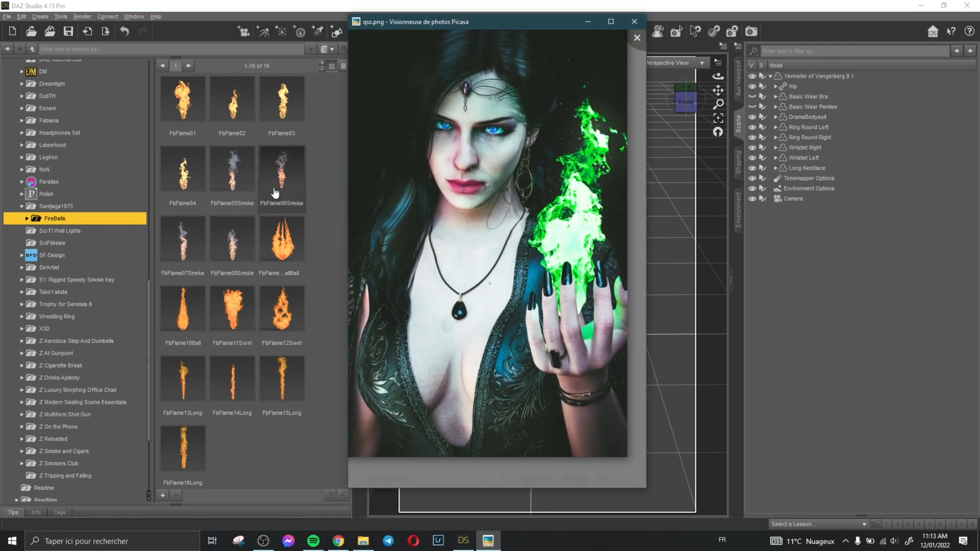The height and width of the screenshot is (551, 980).
Task: Open the content search history dropdown arrow
Action: coord(311,49)
